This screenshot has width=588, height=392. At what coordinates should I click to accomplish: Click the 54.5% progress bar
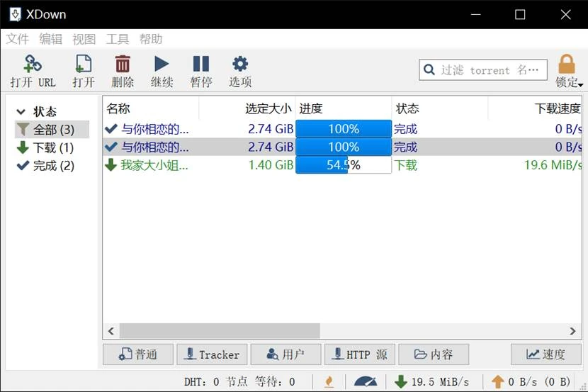(344, 165)
